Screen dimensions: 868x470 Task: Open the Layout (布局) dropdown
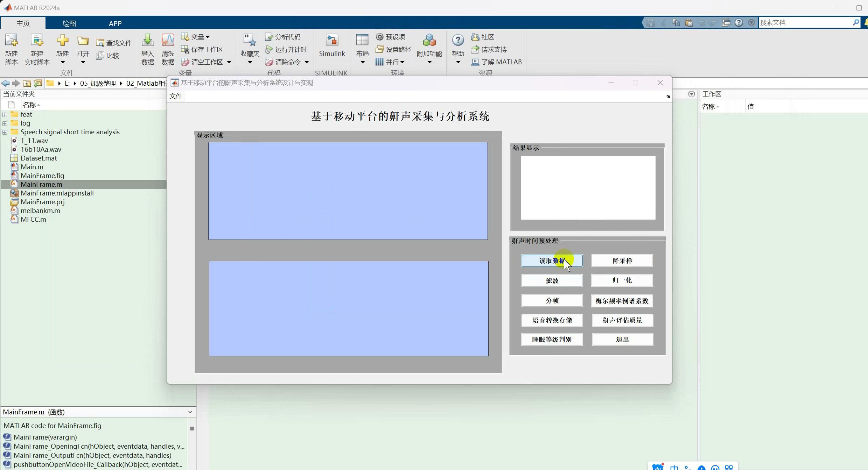(362, 62)
